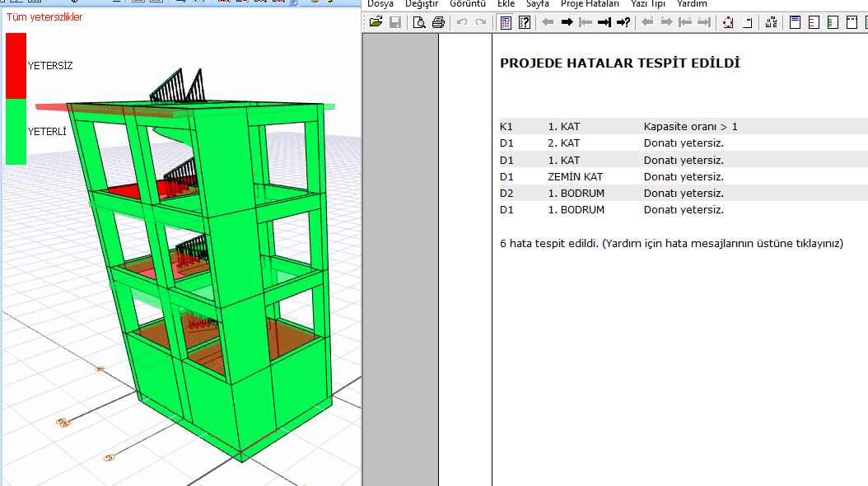Click the save diskette icon
The height and width of the screenshot is (486, 868).
tap(395, 22)
